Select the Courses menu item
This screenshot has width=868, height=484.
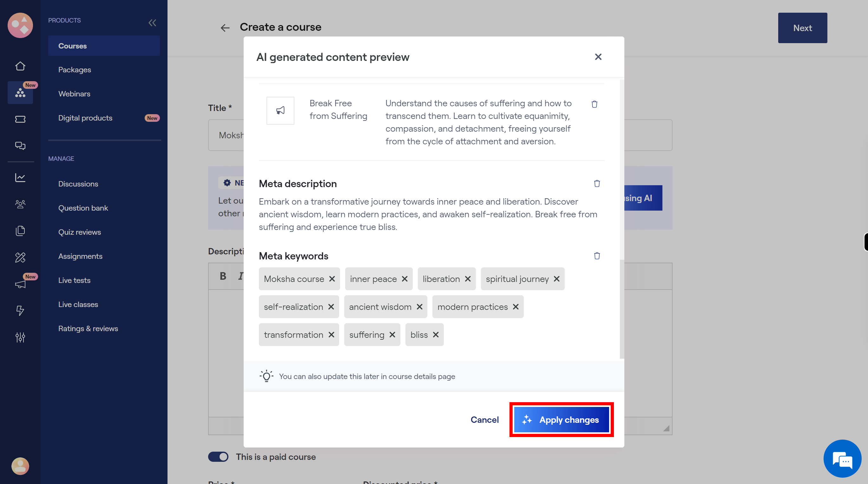click(72, 45)
